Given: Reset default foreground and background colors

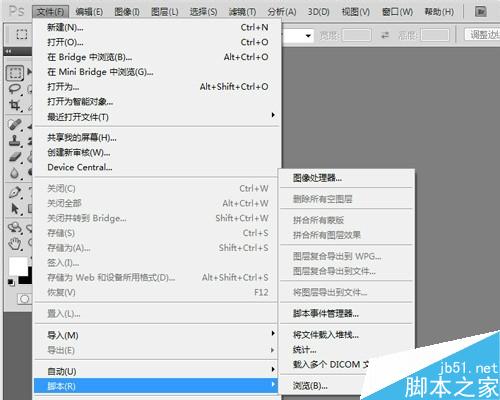Looking at the screenshot, I should click(11, 283).
